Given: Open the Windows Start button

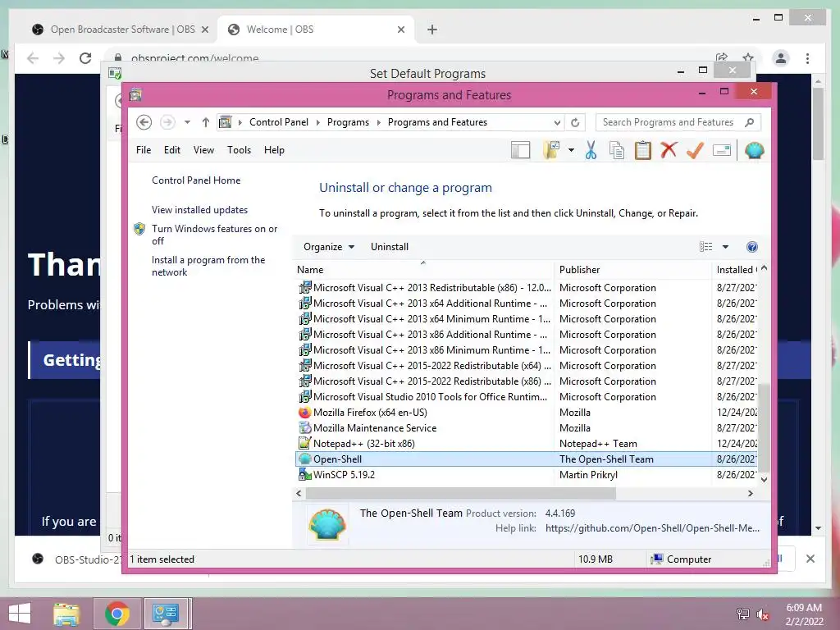Looking at the screenshot, I should tap(20, 614).
